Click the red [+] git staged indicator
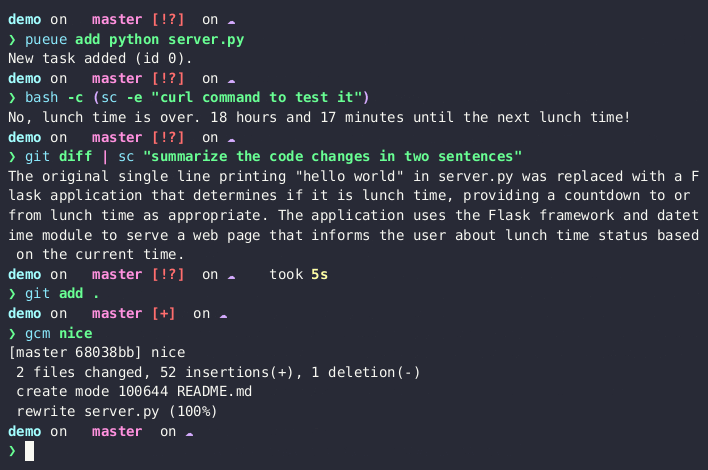The image size is (708, 470). click(163, 314)
